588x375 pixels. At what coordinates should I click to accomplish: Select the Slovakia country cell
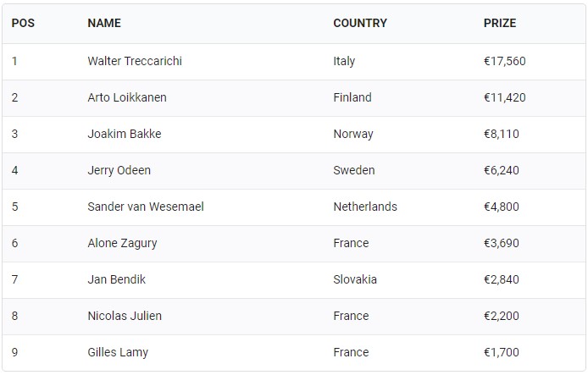point(355,279)
